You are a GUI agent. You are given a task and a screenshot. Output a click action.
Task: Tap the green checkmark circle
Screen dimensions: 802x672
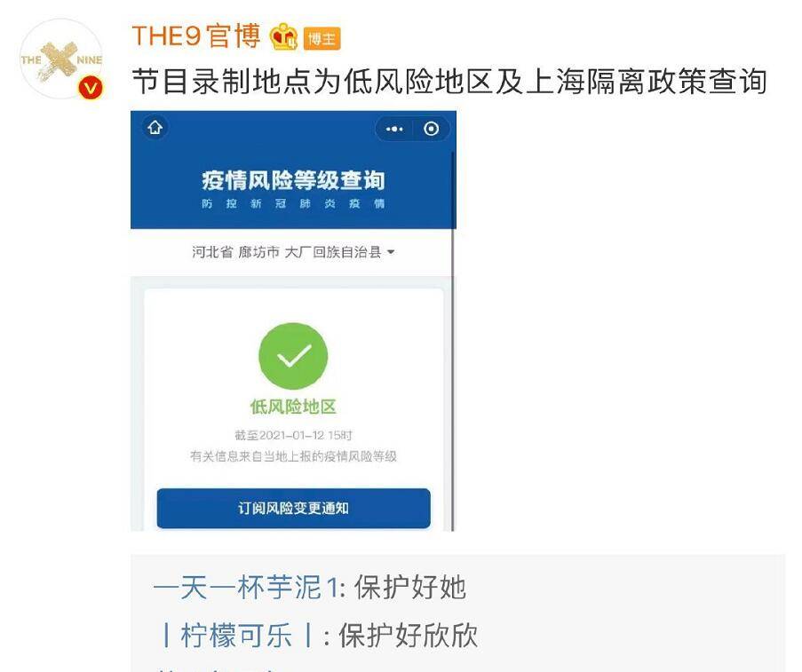pos(293,356)
